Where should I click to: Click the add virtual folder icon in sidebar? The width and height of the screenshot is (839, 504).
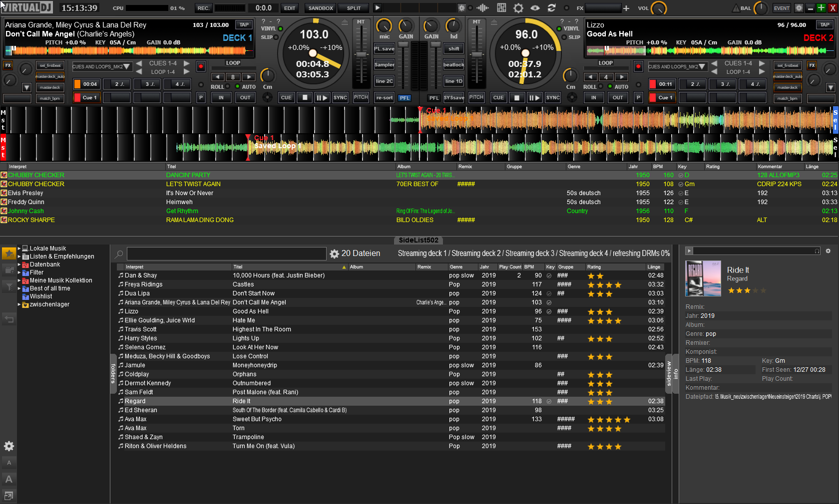coord(9,270)
